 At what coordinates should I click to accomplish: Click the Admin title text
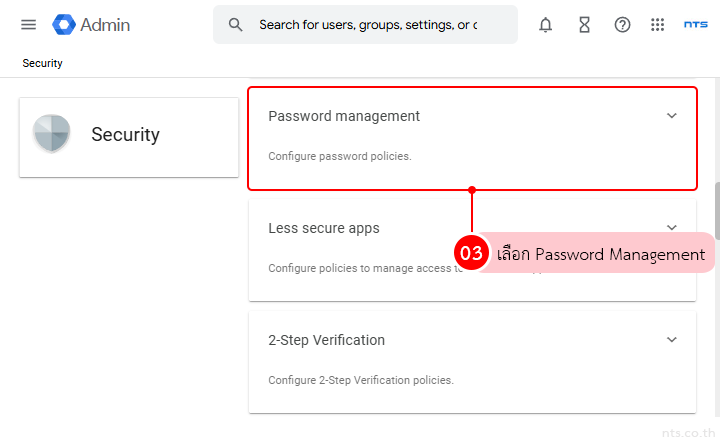click(x=105, y=25)
